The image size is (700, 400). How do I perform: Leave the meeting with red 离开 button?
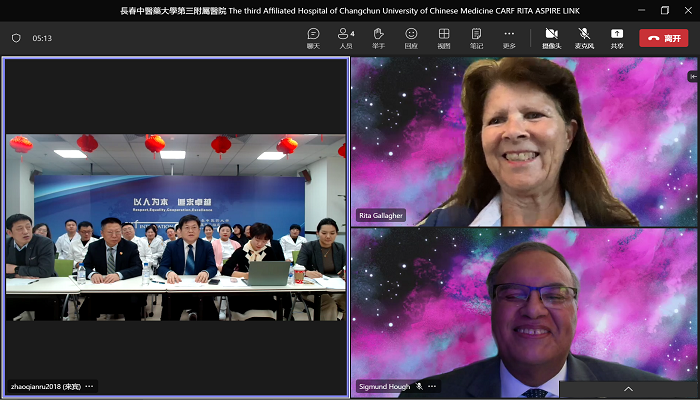663,38
